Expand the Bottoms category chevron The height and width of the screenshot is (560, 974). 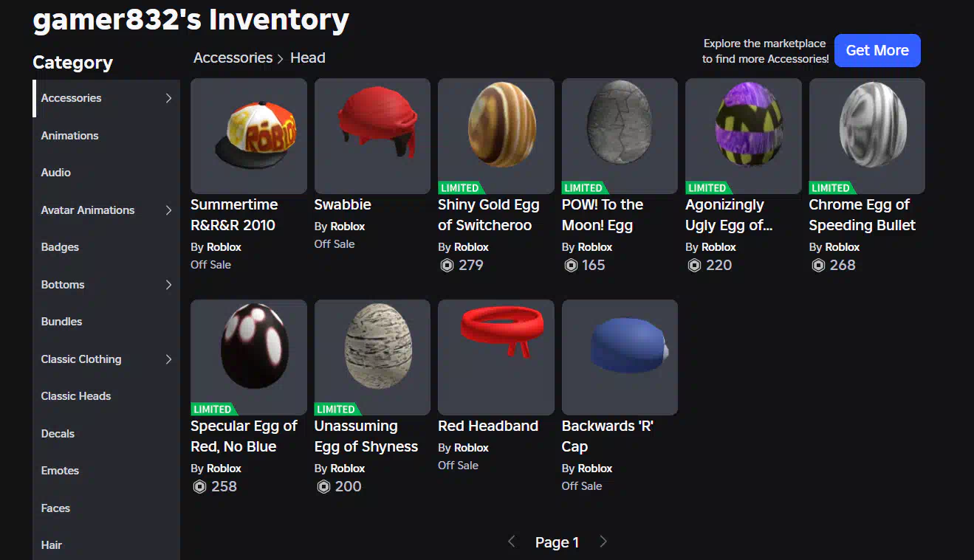(168, 285)
